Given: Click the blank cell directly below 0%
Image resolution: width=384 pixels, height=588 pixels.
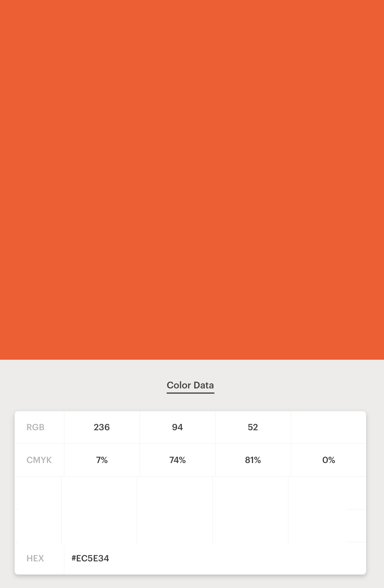Looking at the screenshot, I should (327, 493).
